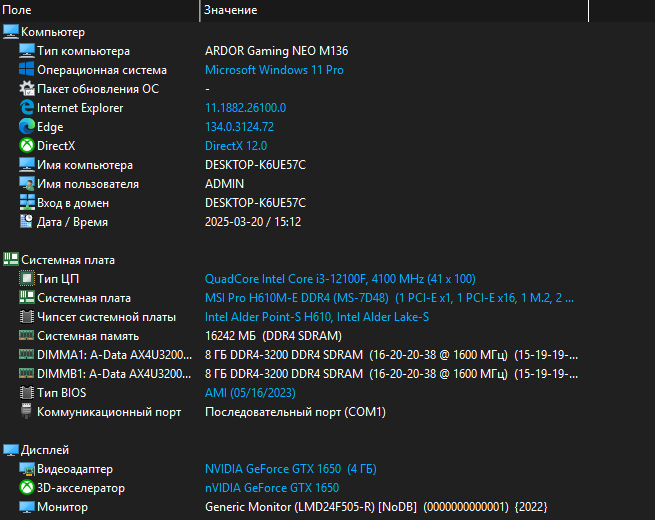Click the DIMMB1 memory module icon
Image resolution: width=655 pixels, height=520 pixels.
27,373
